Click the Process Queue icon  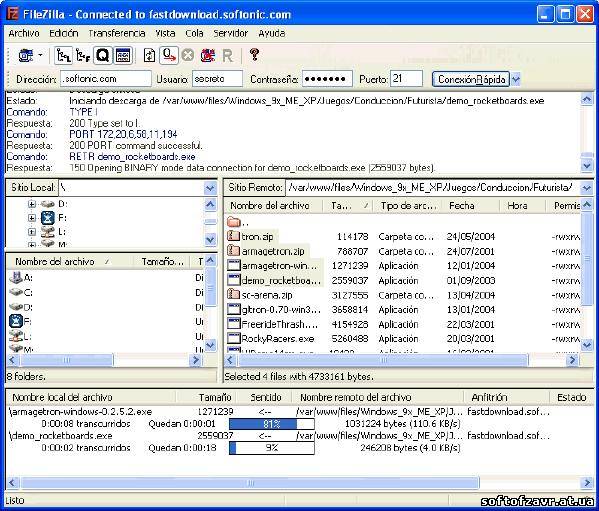169,55
